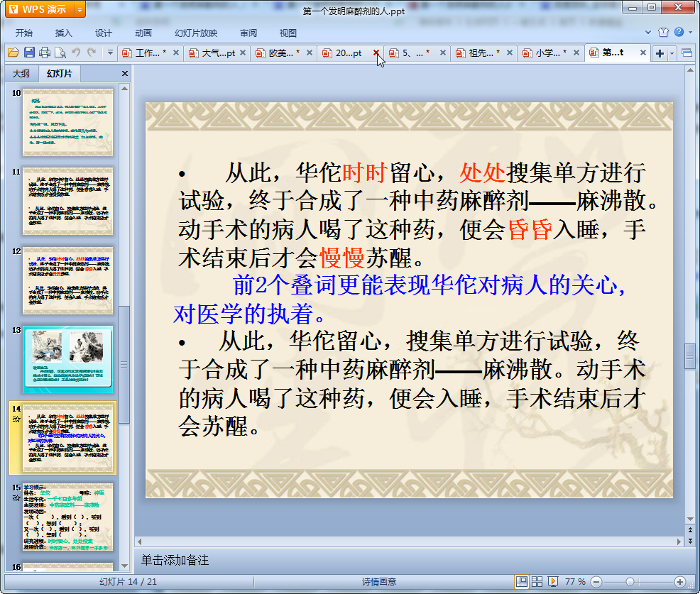Screen dimensions: 700x594
Task: Select slide 11 thumbnail
Action: point(68,202)
